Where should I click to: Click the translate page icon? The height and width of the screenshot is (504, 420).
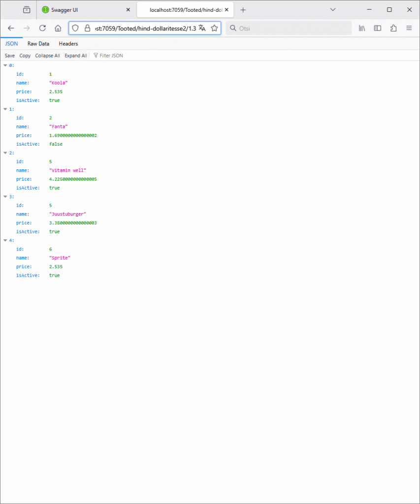point(202,28)
